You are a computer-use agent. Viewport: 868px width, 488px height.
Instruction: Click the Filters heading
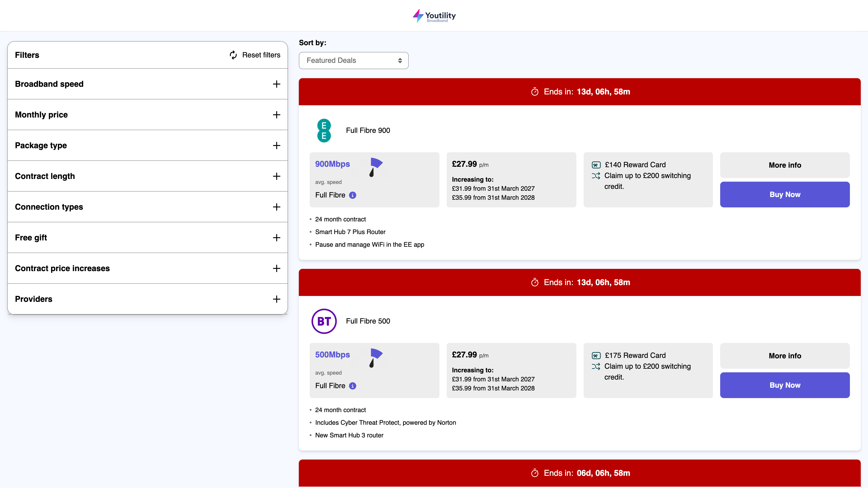click(x=27, y=55)
